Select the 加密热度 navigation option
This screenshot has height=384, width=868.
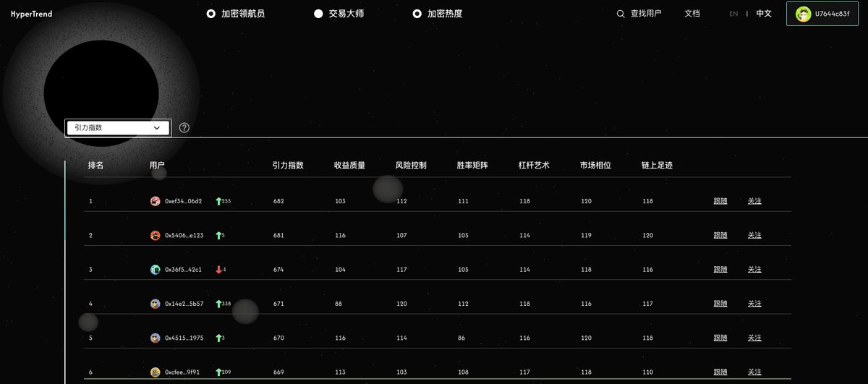click(438, 14)
